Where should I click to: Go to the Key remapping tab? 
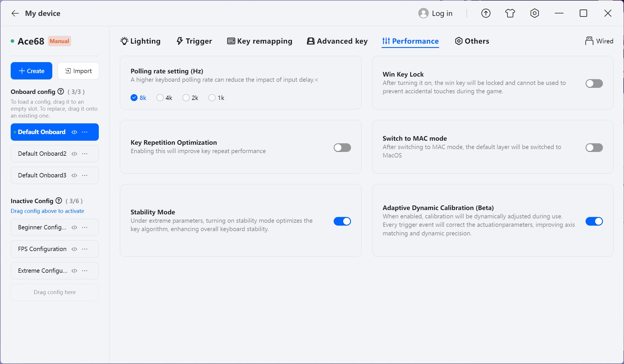(x=260, y=41)
